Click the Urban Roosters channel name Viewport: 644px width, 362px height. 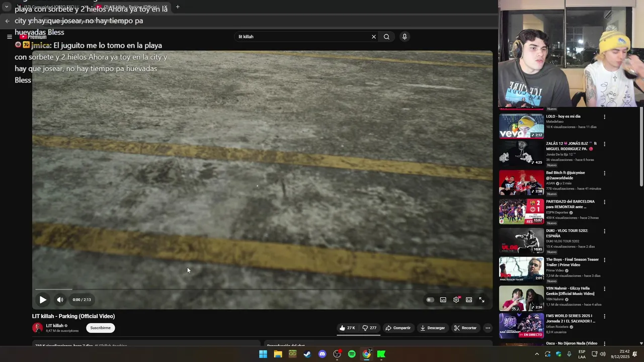click(x=557, y=327)
